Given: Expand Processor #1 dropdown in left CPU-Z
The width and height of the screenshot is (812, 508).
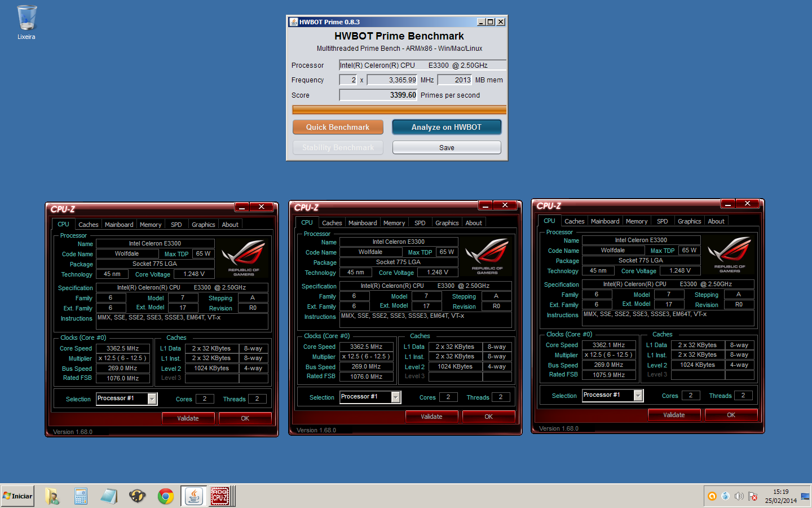Looking at the screenshot, I should click(x=152, y=399).
